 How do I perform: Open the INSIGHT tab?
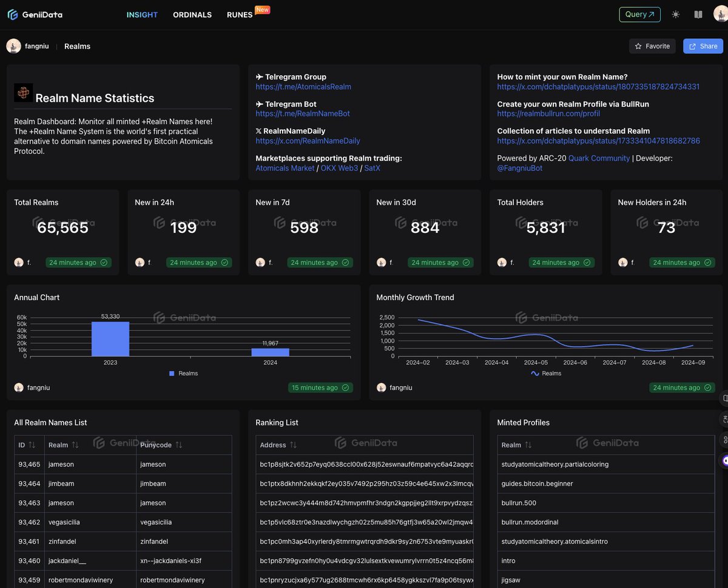click(x=142, y=15)
